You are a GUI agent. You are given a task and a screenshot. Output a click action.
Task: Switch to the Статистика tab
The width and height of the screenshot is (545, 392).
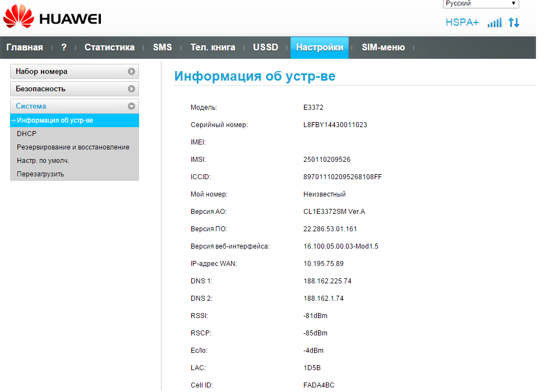tap(109, 47)
